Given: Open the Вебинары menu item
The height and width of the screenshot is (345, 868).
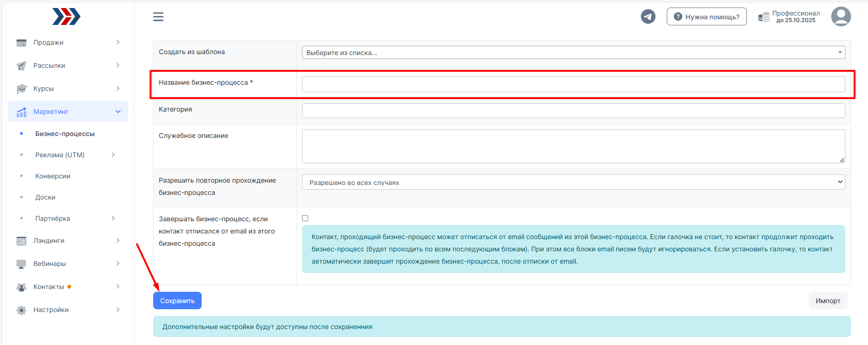Looking at the screenshot, I should pos(68,264).
